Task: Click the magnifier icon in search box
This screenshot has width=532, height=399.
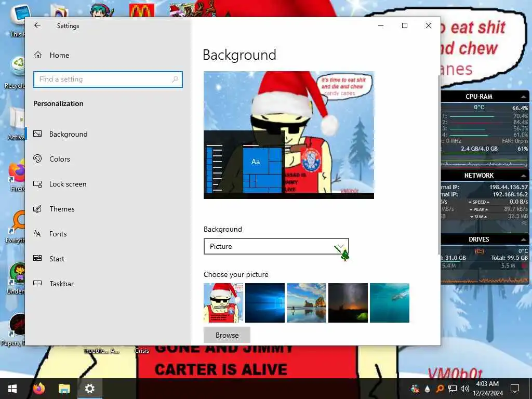Action: (175, 79)
